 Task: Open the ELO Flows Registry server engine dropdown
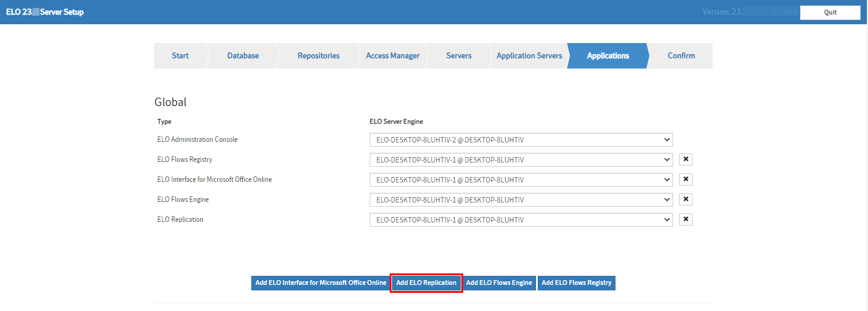tap(521, 160)
